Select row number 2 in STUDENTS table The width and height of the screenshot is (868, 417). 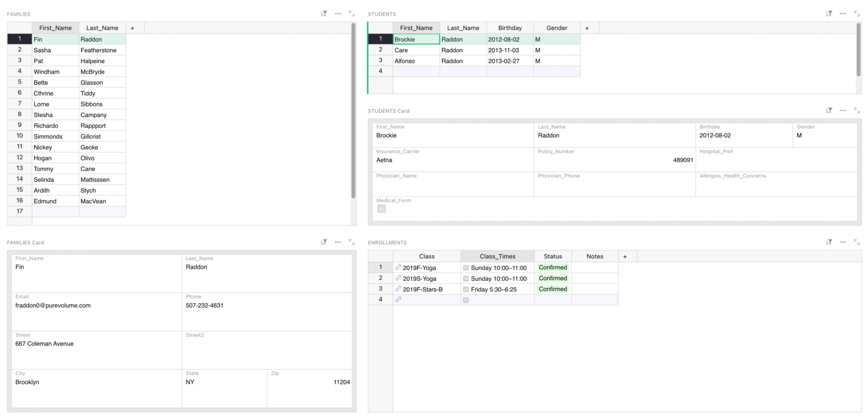(380, 50)
